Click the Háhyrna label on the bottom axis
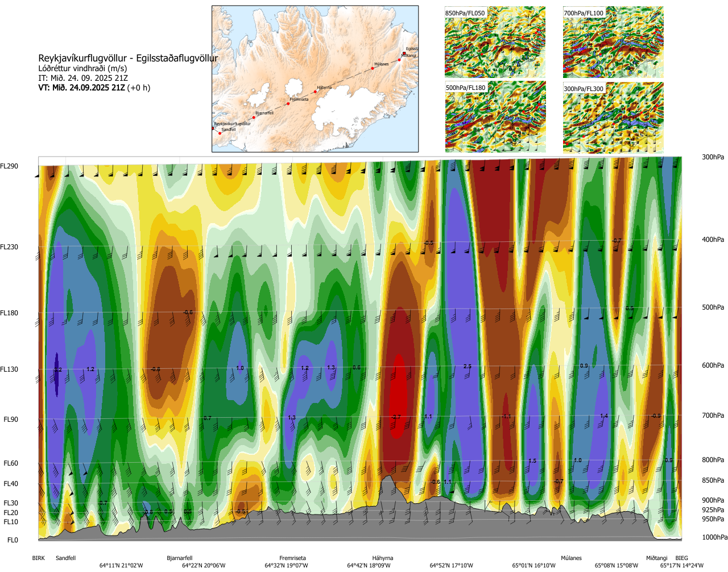 (x=383, y=558)
